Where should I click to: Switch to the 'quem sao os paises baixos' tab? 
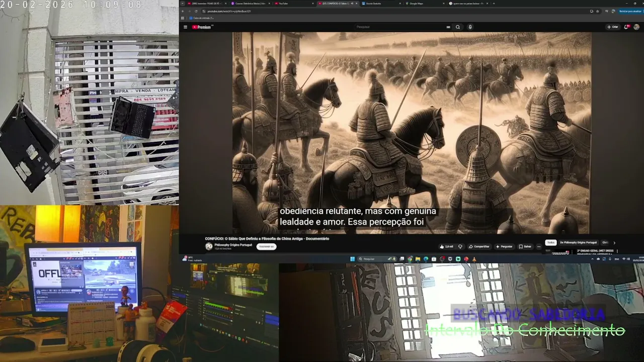click(x=468, y=4)
